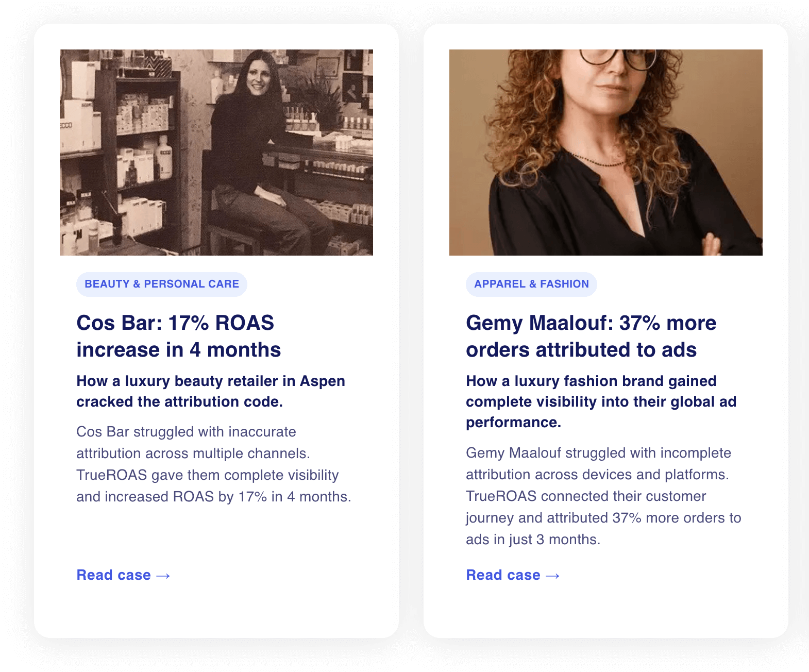This screenshot has height=672, width=809.
Task: Click the Aspen luxury beauty retailer subtitle
Action: coord(211,391)
